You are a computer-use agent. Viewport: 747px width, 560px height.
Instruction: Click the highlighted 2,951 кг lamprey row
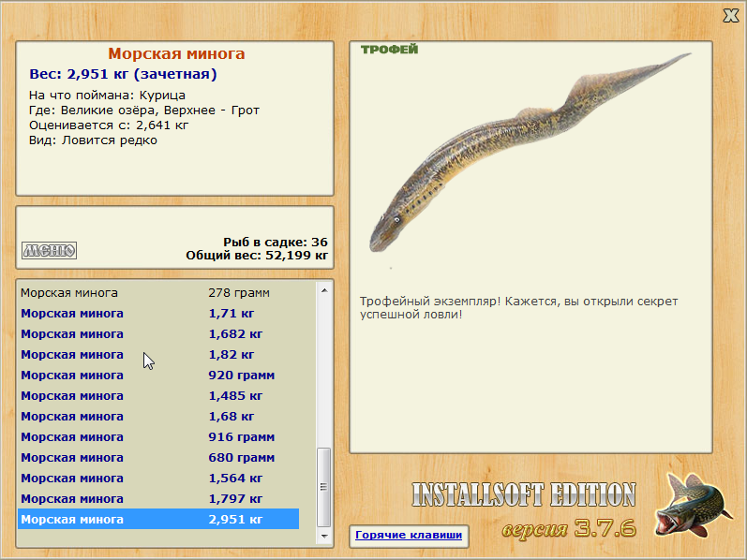158,519
